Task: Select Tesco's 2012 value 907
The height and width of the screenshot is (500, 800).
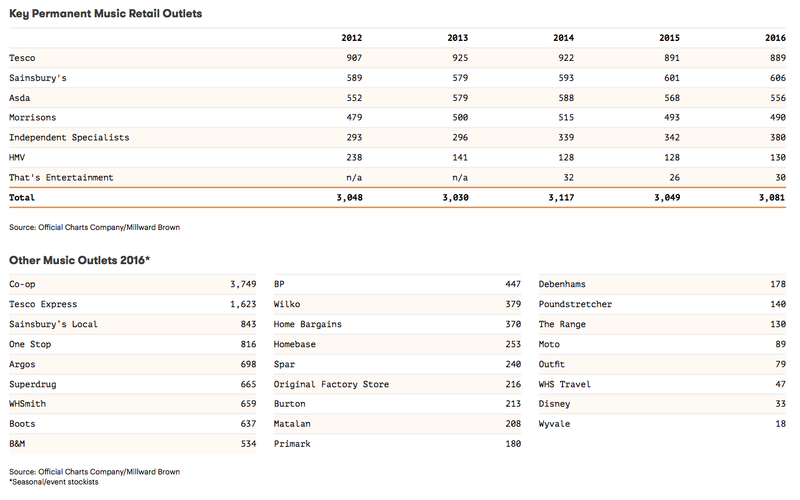Action: (x=354, y=58)
